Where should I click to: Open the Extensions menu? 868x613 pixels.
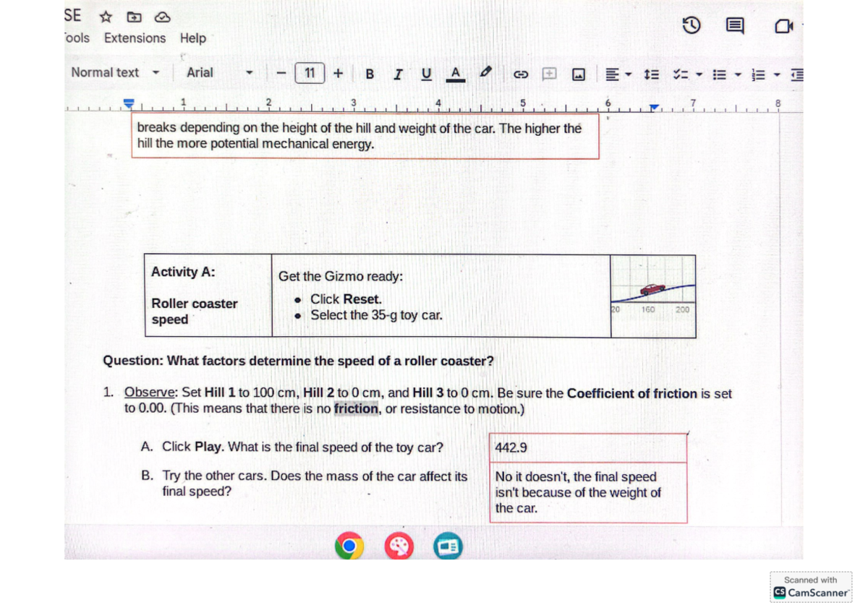point(135,38)
